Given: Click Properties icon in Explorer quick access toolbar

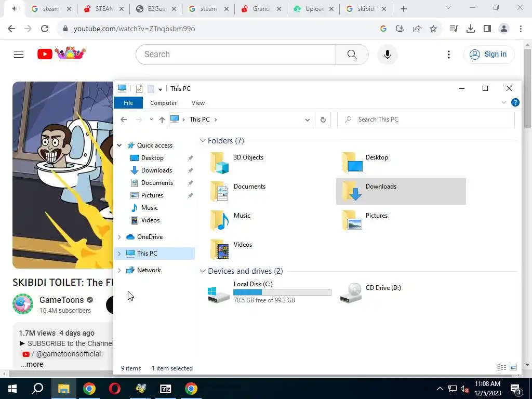Looking at the screenshot, I should [139, 89].
